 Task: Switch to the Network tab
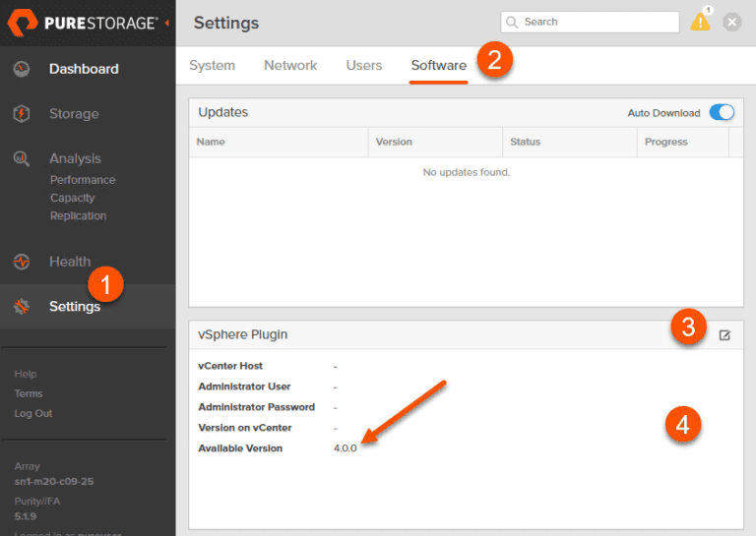[x=290, y=66]
